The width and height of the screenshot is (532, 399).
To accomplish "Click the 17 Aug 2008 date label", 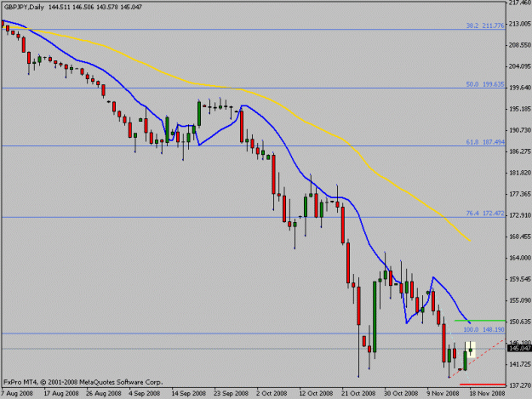I will 61,394.
